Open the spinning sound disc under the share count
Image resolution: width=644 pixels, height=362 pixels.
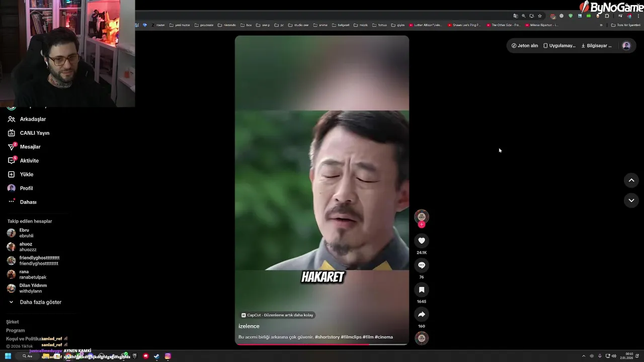422,338
